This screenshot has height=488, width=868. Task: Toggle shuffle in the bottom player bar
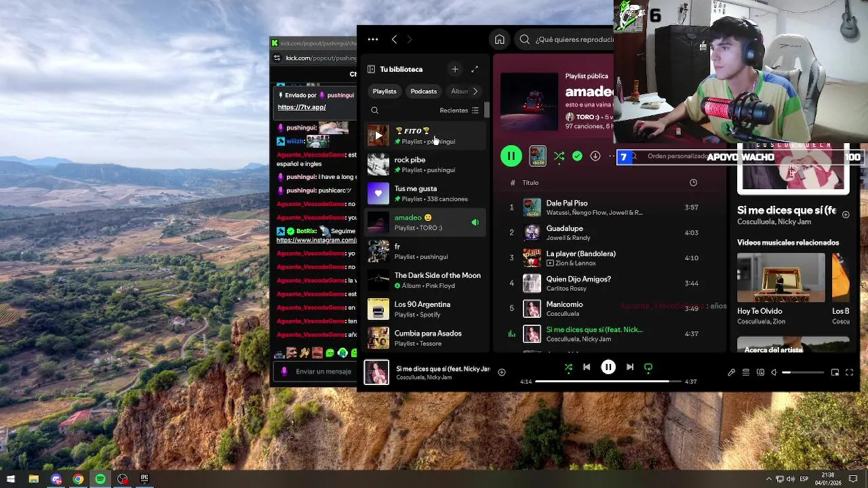click(x=568, y=367)
